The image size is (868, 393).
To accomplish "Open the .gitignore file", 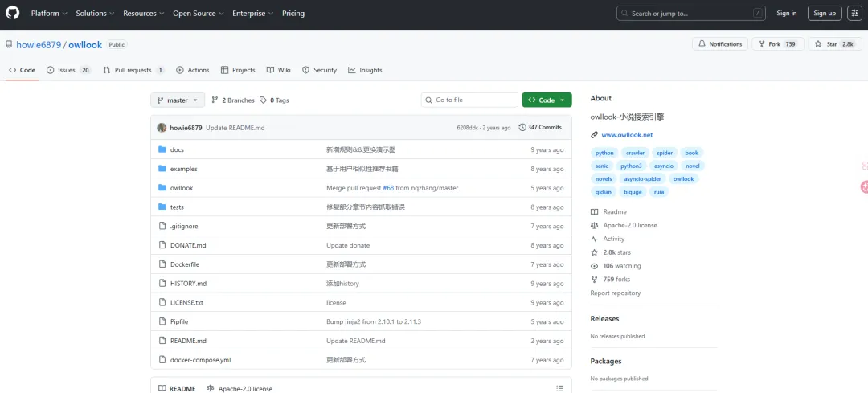I will pos(184,226).
